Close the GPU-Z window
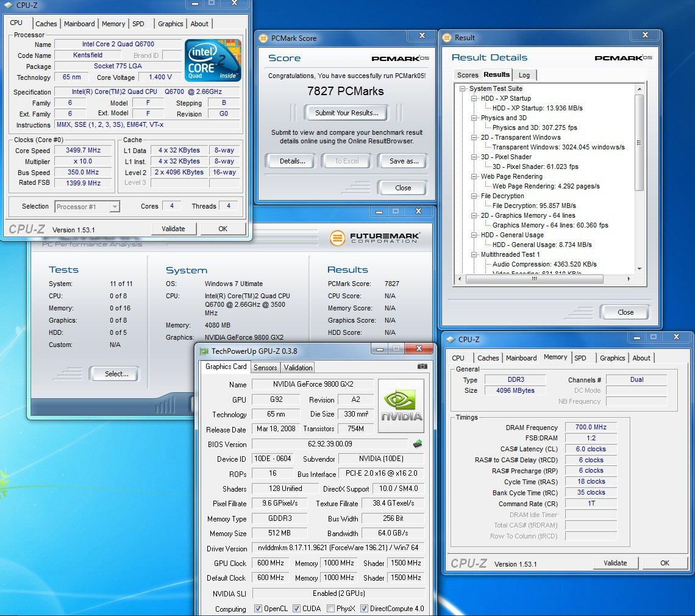Image resolution: width=695 pixels, height=616 pixels. [x=418, y=349]
